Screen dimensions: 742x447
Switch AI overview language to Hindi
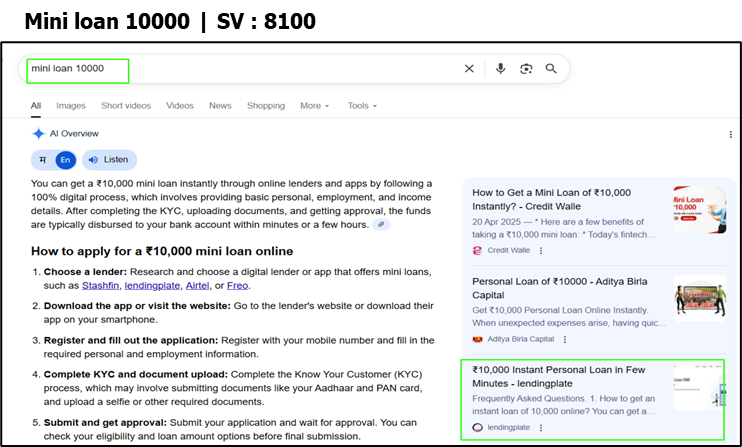pyautogui.click(x=42, y=160)
